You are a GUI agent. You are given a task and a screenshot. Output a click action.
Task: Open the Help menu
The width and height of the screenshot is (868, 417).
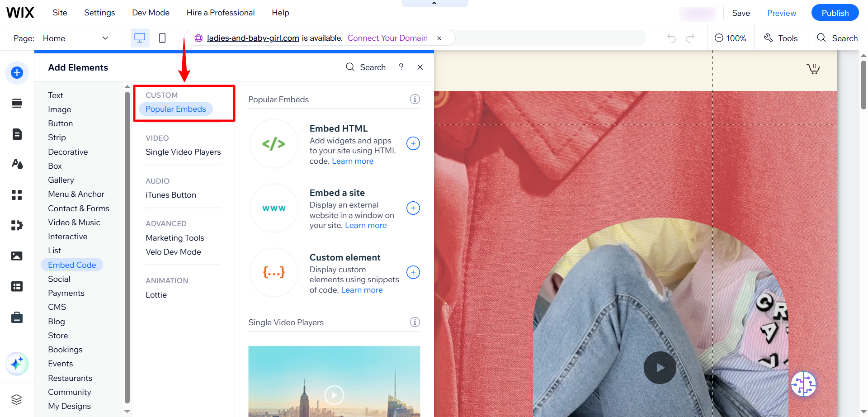coord(280,13)
